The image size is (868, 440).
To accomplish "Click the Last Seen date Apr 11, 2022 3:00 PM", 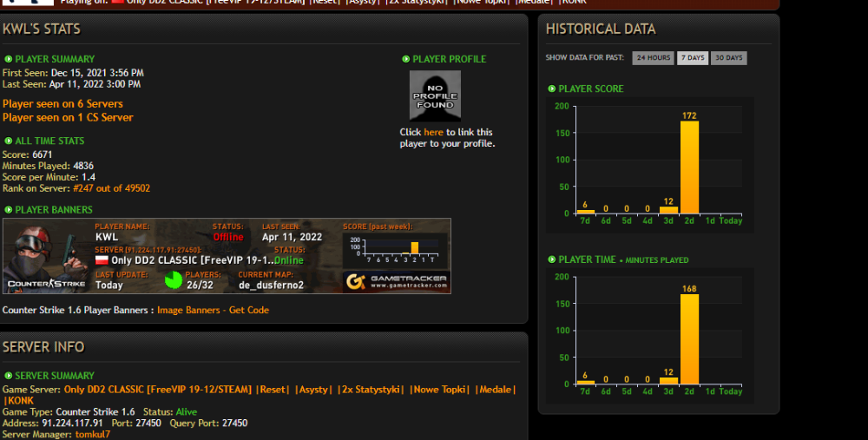I will click(x=95, y=84).
